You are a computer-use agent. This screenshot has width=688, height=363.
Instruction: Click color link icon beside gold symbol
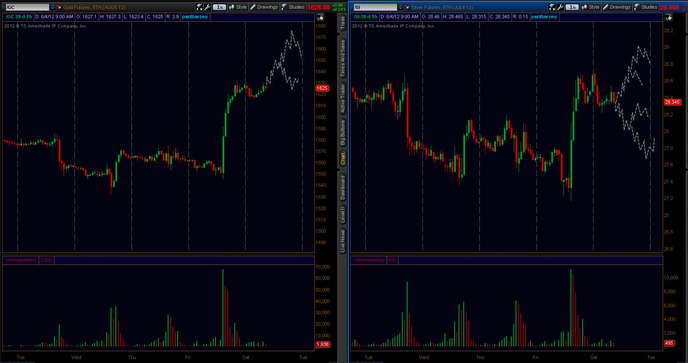tap(58, 7)
